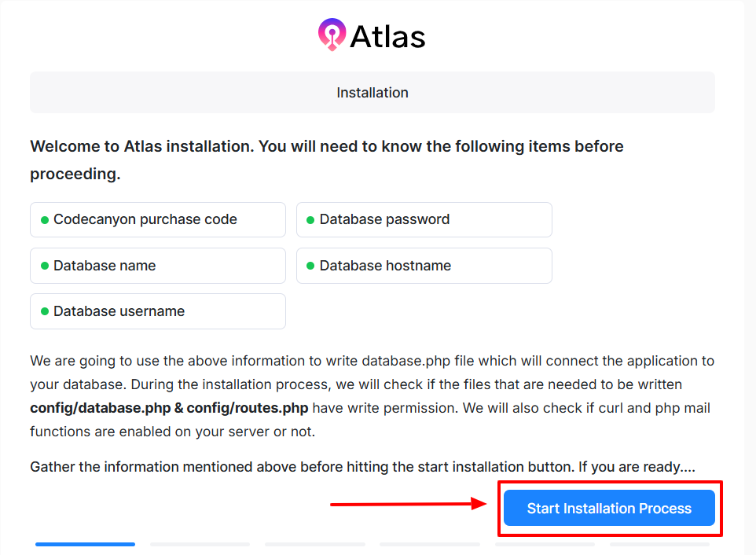Click the first blue progress step bar

85,544
